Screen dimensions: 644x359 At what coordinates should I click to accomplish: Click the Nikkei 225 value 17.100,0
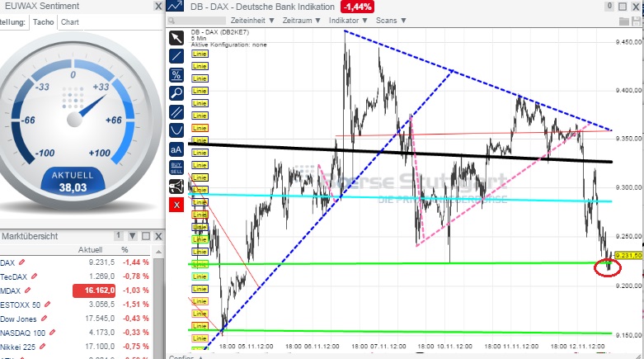pyautogui.click(x=100, y=347)
